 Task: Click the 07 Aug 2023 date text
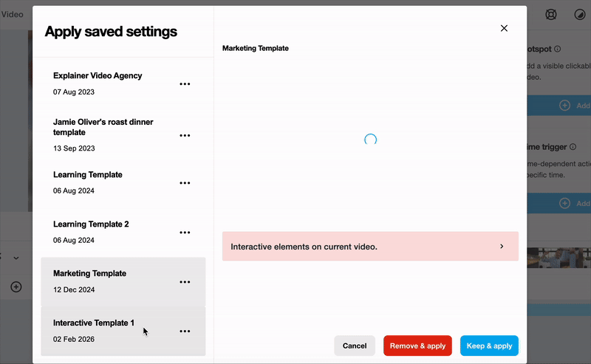point(74,92)
